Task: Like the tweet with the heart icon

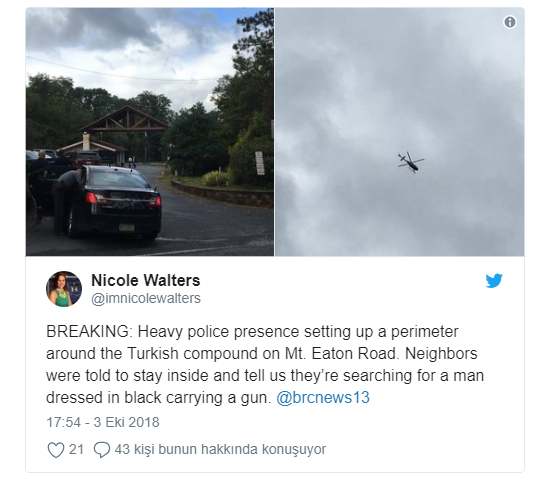Action: [56, 449]
